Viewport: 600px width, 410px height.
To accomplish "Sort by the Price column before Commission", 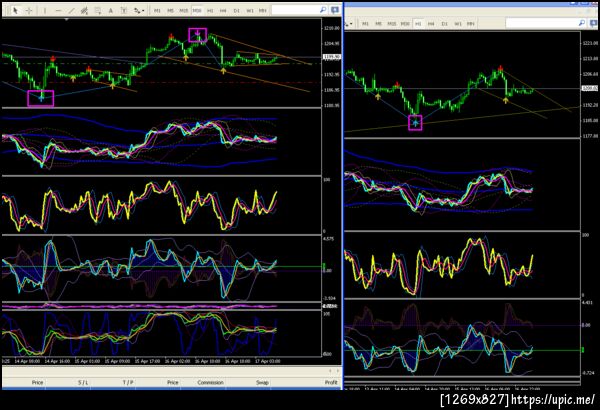I will click(173, 382).
